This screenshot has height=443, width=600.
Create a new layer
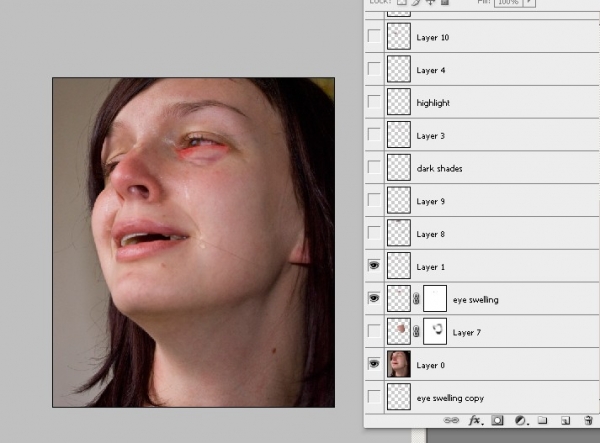pyautogui.click(x=566, y=420)
